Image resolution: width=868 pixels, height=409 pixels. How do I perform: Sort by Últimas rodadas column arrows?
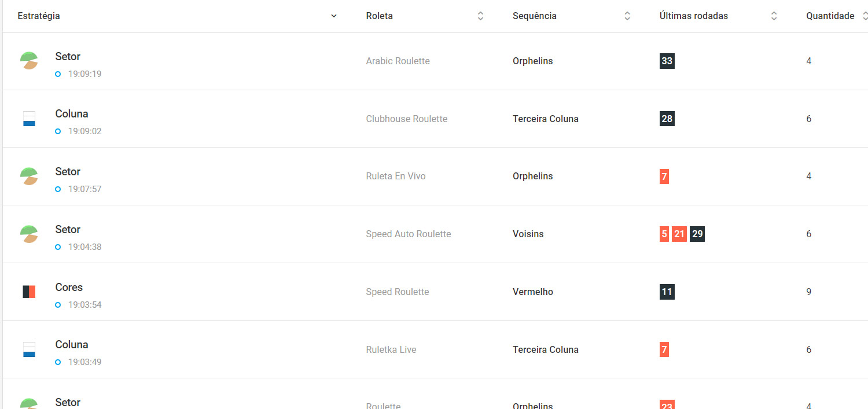[774, 16]
